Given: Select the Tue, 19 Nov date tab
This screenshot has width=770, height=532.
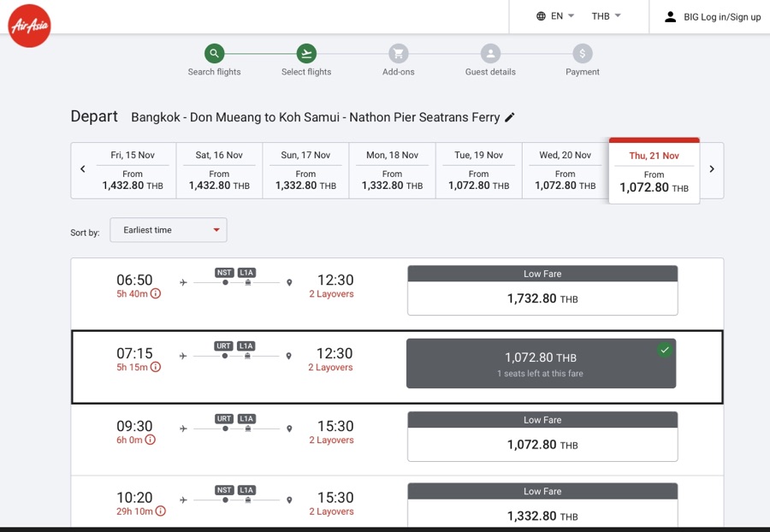Looking at the screenshot, I should click(x=479, y=170).
